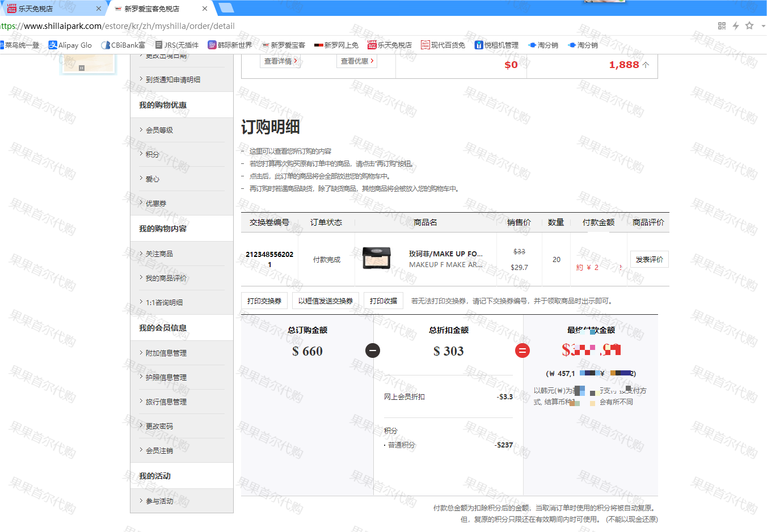Viewport: 767px width, 532px height.
Task: Pause the banner image in the top-left thumbnail
Action: point(82,67)
